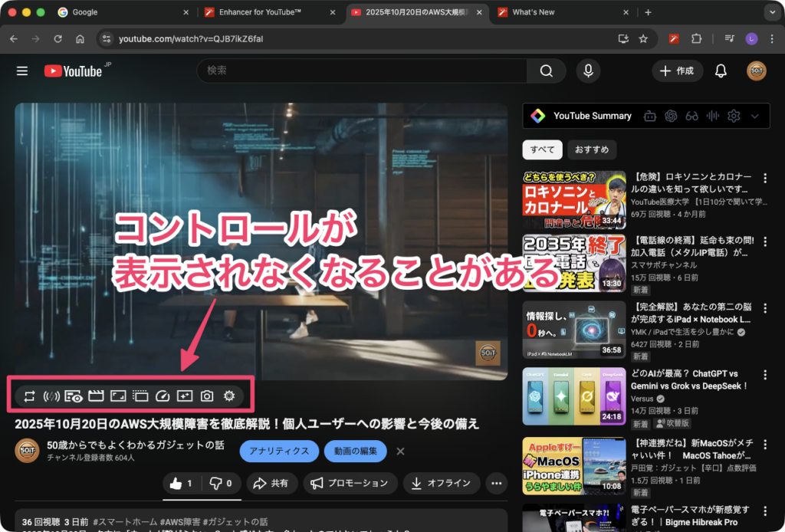Click the YouTube 検索 search field
Image resolution: width=785 pixels, height=532 pixels.
(x=360, y=71)
